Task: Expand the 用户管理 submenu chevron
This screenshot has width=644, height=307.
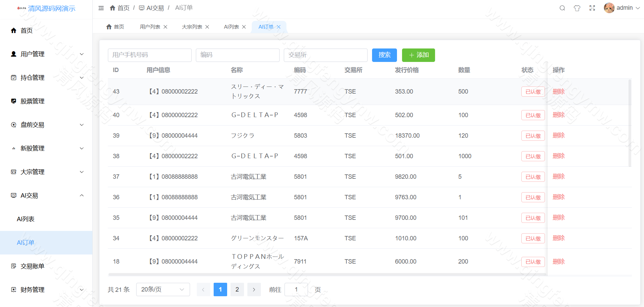Action: point(82,54)
